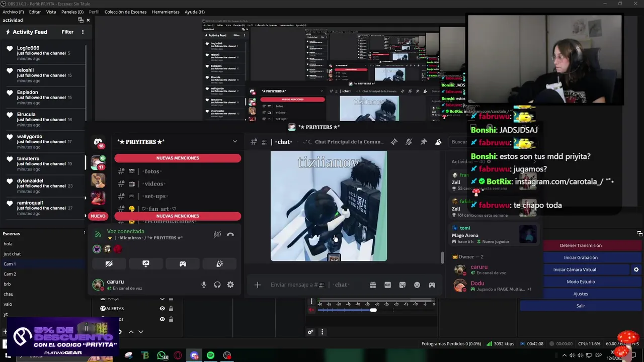Share your screen in voice panel
644x362 pixels.
[x=146, y=263]
